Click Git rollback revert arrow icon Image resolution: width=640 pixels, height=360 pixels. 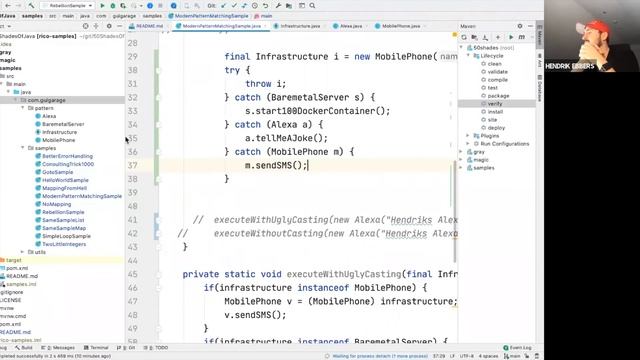tap(265, 6)
